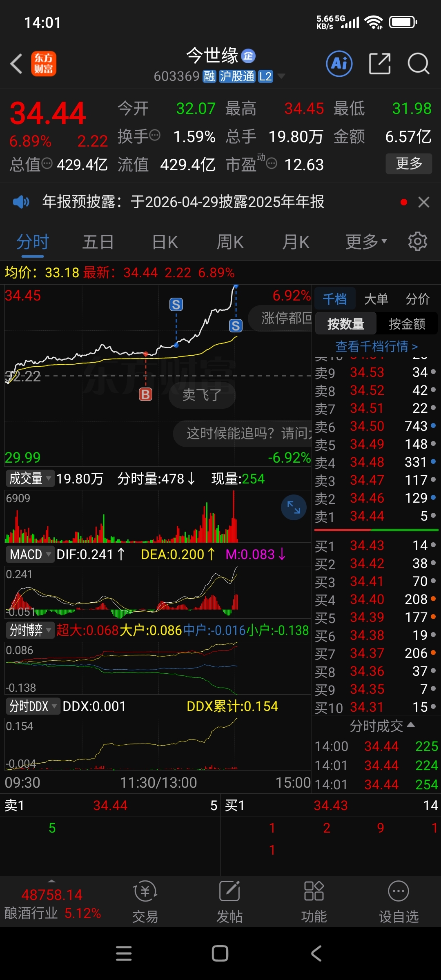This screenshot has width=441, height=980.
Task: Tap the 市盈 info smiley icon
Action: [x=272, y=163]
